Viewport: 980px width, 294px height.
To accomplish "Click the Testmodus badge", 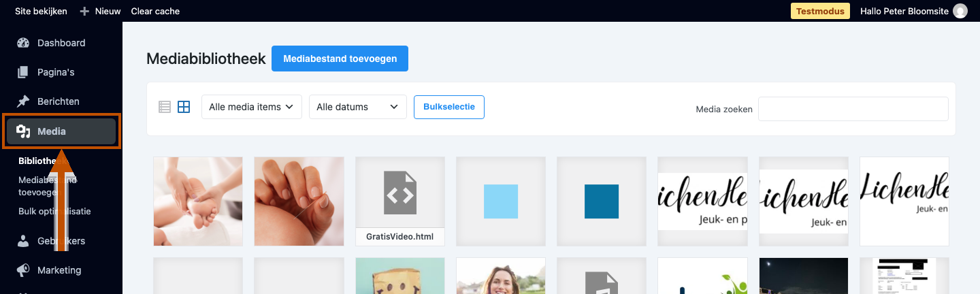I will tap(820, 11).
